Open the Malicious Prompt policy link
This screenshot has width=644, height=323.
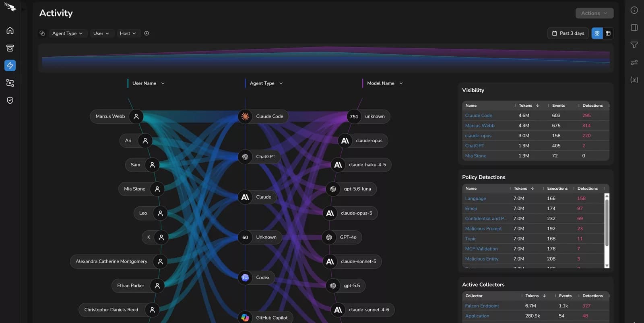(483, 229)
